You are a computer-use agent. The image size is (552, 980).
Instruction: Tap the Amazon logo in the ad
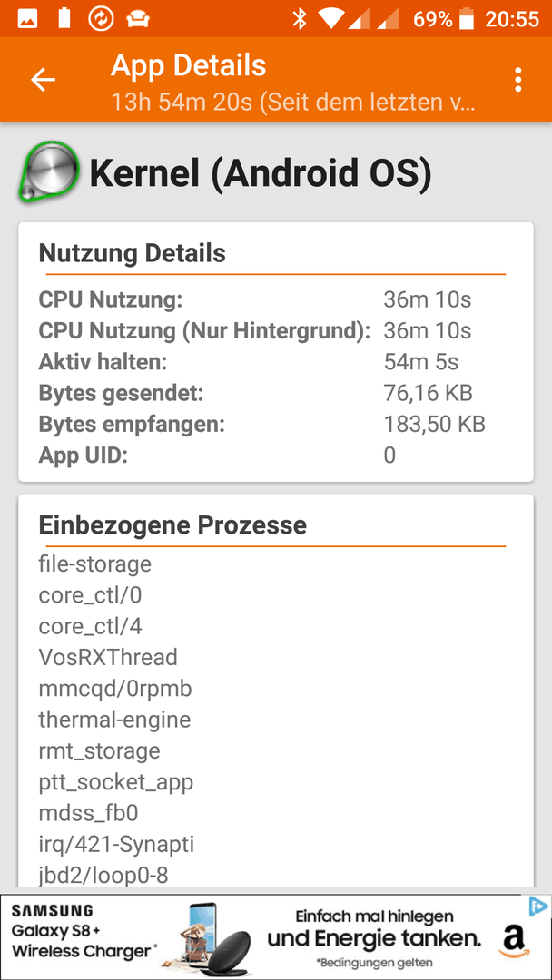pos(513,940)
